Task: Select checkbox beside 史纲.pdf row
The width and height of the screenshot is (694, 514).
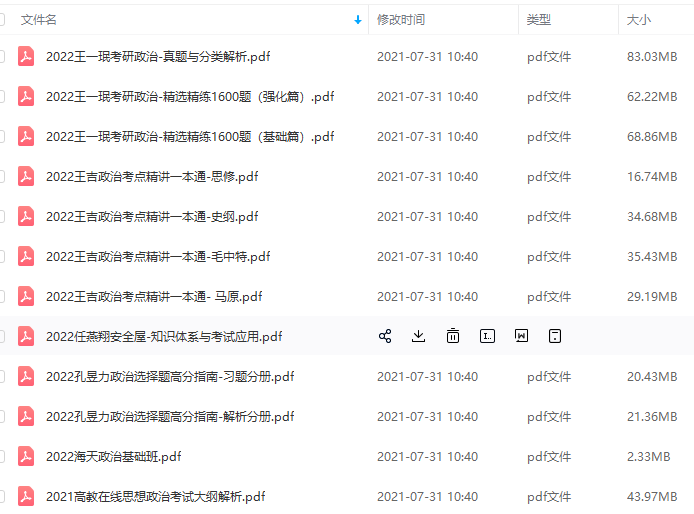Action: [x=2, y=217]
